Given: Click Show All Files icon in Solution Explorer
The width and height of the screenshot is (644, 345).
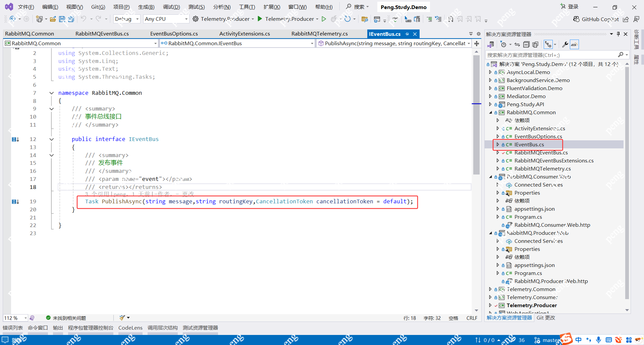Looking at the screenshot, I should coord(535,45).
